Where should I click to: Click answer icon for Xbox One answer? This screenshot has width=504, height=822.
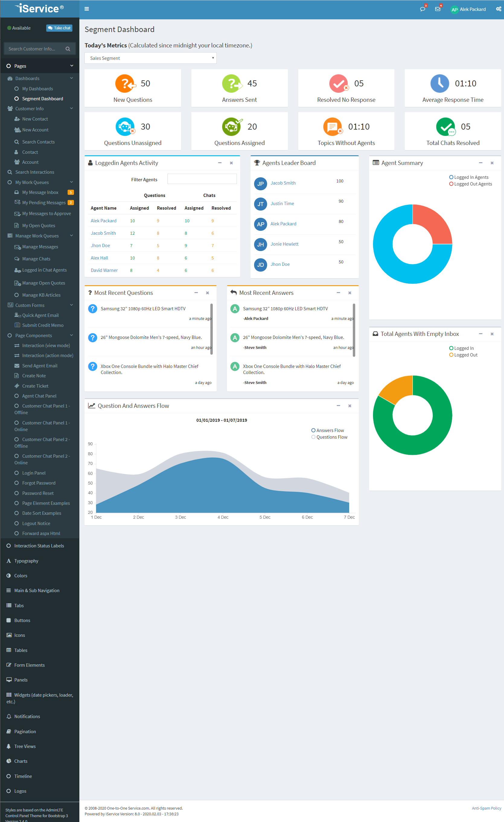tap(235, 366)
